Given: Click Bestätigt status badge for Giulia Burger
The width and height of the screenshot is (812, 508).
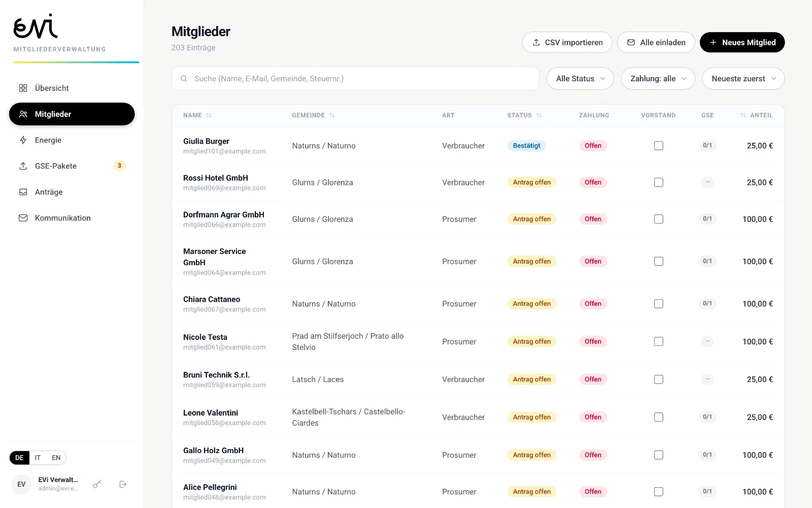Looking at the screenshot, I should click(x=526, y=146).
